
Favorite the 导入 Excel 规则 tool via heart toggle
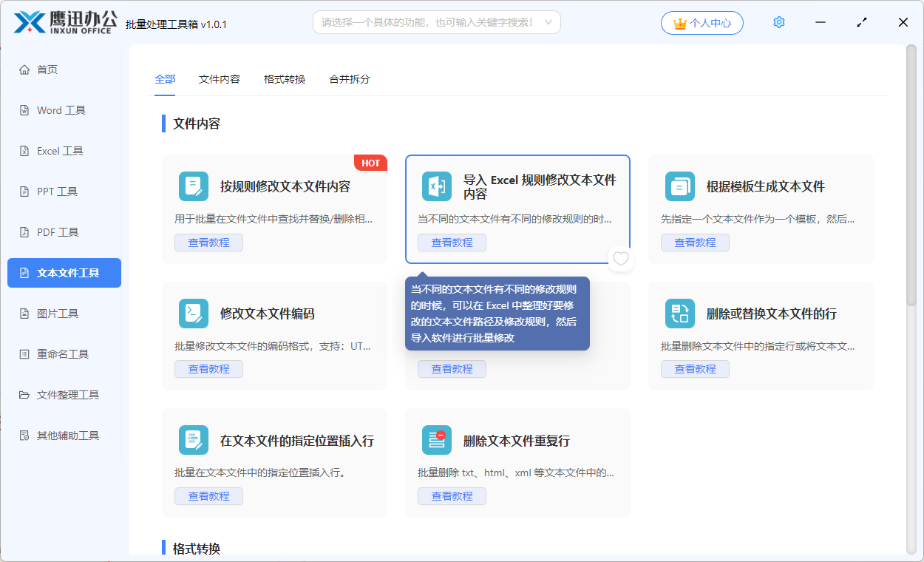(x=620, y=260)
